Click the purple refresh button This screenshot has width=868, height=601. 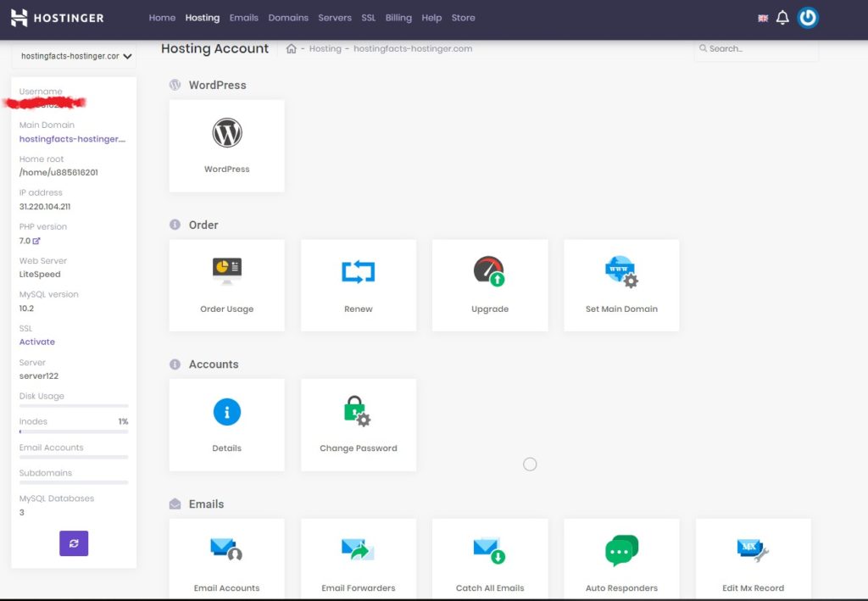point(74,543)
